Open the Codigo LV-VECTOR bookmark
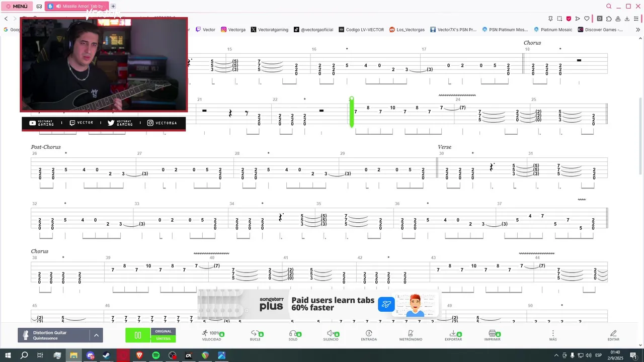644x362 pixels. (x=361, y=30)
